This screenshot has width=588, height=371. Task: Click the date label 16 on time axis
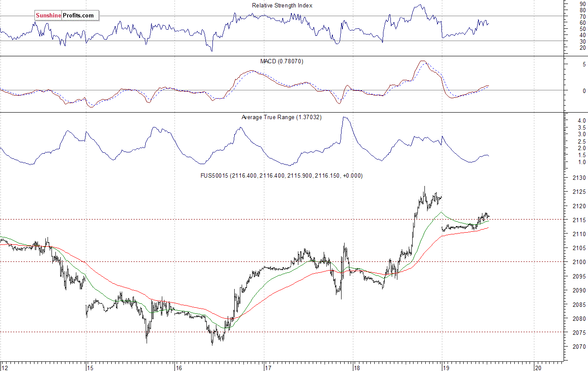point(178,368)
